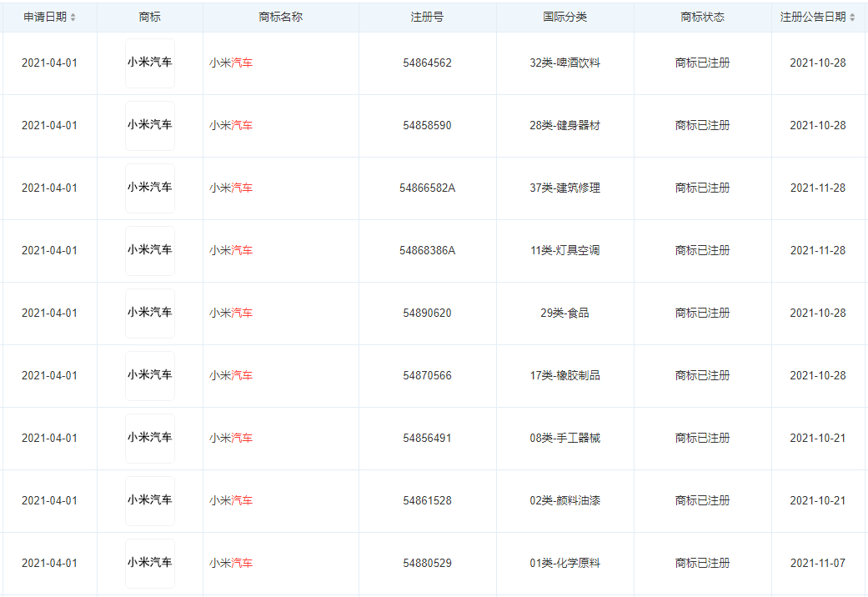Click the 2021-10-28 date in row 54870566
The width and height of the screenshot is (868, 597).
tap(818, 376)
